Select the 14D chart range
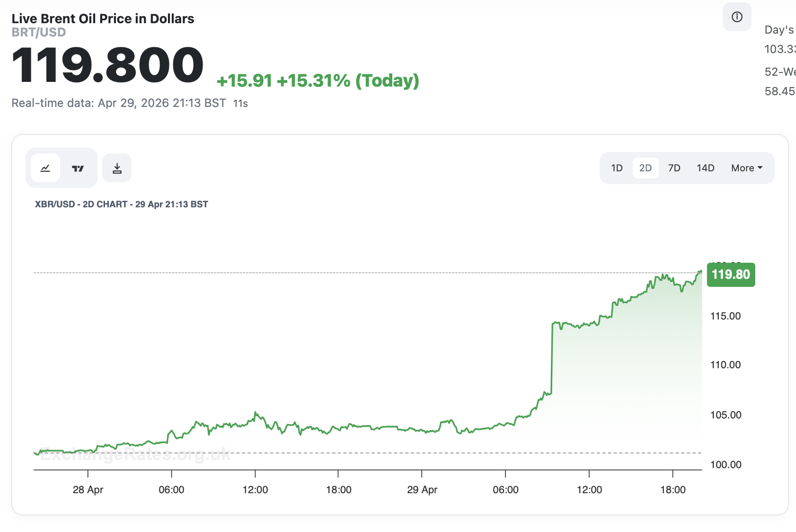 pos(706,168)
